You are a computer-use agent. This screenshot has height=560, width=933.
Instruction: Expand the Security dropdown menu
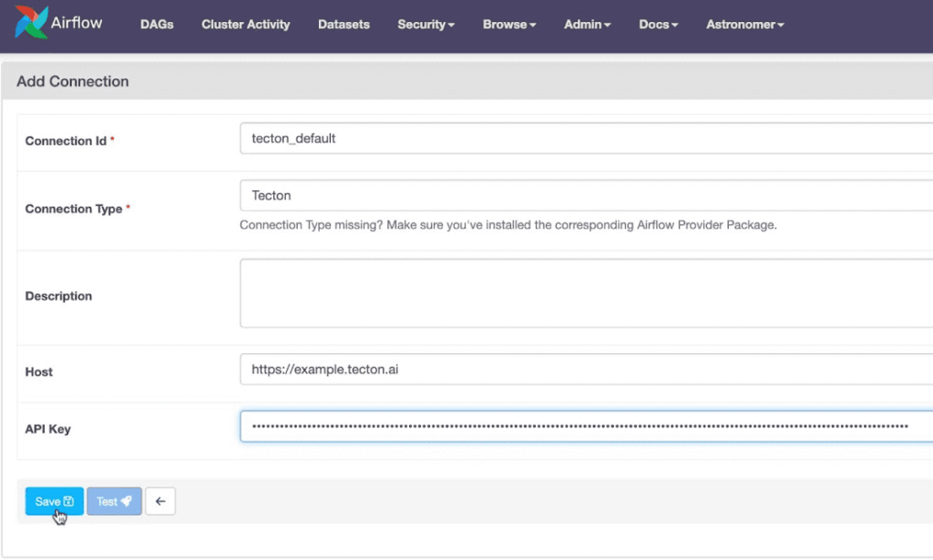click(x=425, y=25)
